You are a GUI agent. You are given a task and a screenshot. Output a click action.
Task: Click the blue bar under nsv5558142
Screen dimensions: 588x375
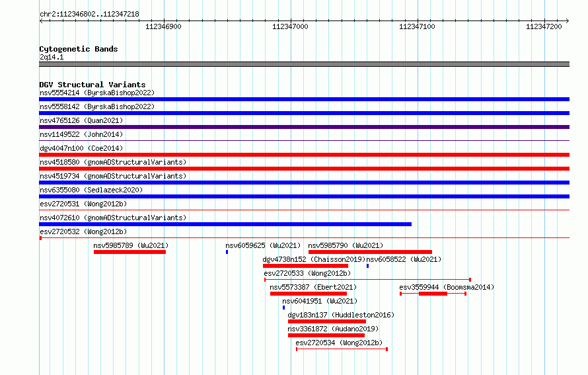304,113
